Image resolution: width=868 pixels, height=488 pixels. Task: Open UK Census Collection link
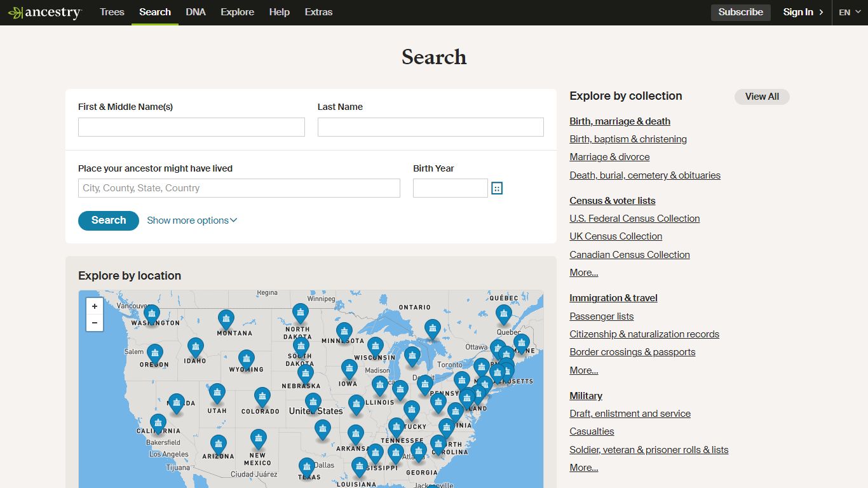(x=616, y=236)
